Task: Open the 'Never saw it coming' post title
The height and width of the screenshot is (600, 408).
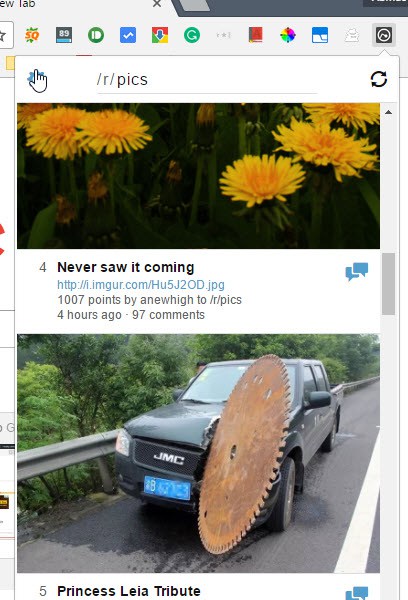Action: pyautogui.click(x=126, y=267)
